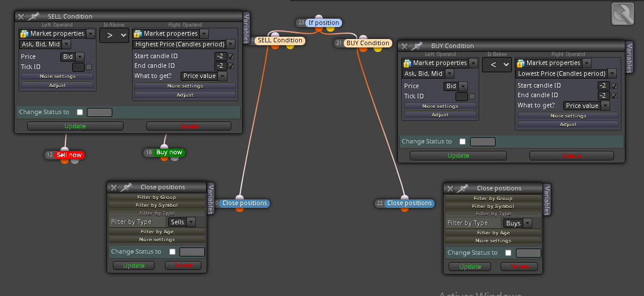Open Variables tab of Sells Close positions panel
Image resolution: width=644 pixels, height=296 pixels.
pyautogui.click(x=210, y=199)
